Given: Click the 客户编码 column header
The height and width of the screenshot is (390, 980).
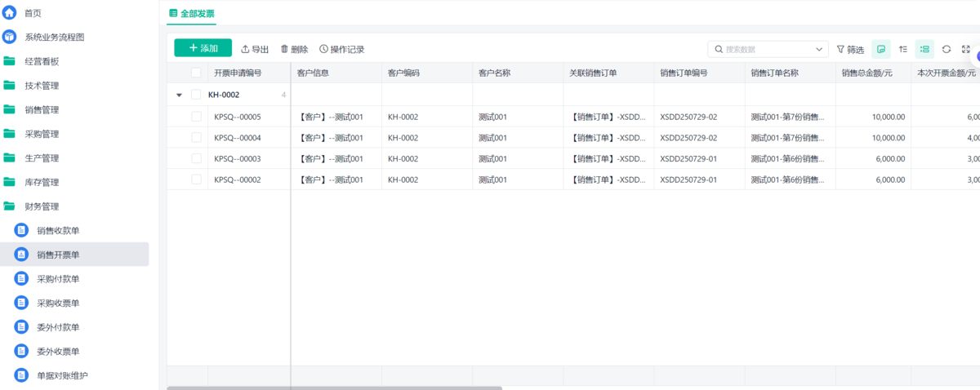Looking at the screenshot, I should (x=403, y=73).
